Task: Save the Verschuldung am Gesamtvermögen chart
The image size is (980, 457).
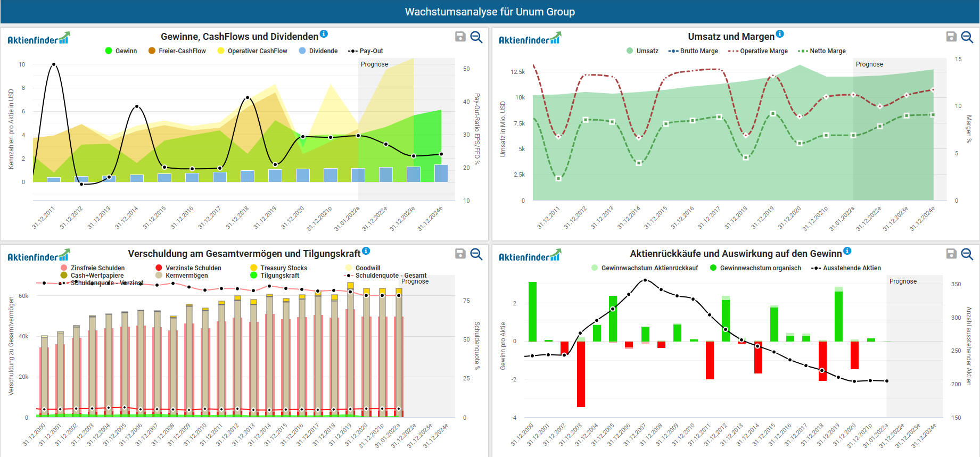Action: (460, 254)
